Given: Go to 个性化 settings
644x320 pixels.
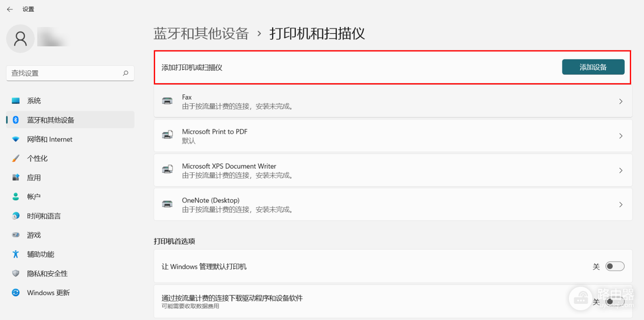Looking at the screenshot, I should (70, 158).
